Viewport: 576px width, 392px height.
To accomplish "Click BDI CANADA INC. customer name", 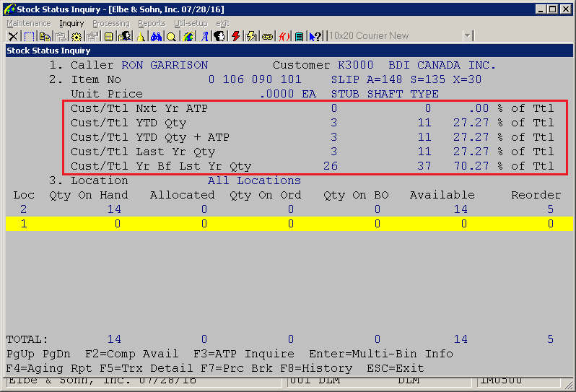I will [x=442, y=65].
